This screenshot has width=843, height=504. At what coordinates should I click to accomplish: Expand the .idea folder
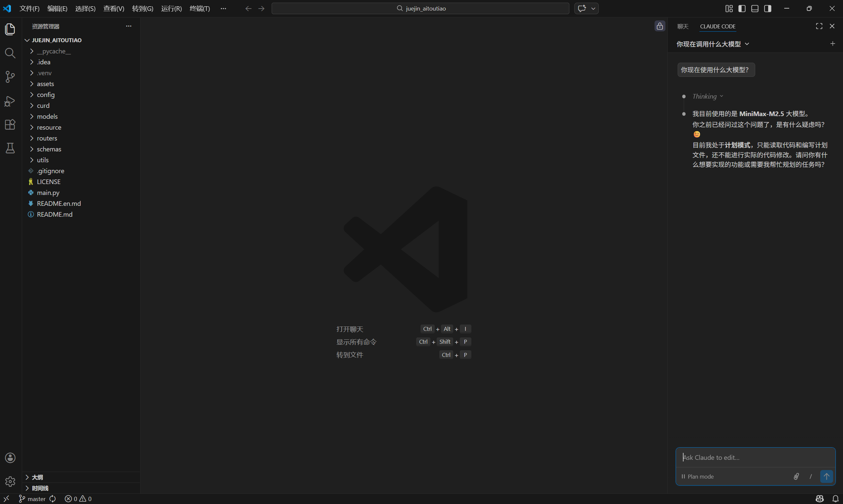click(x=81, y=62)
